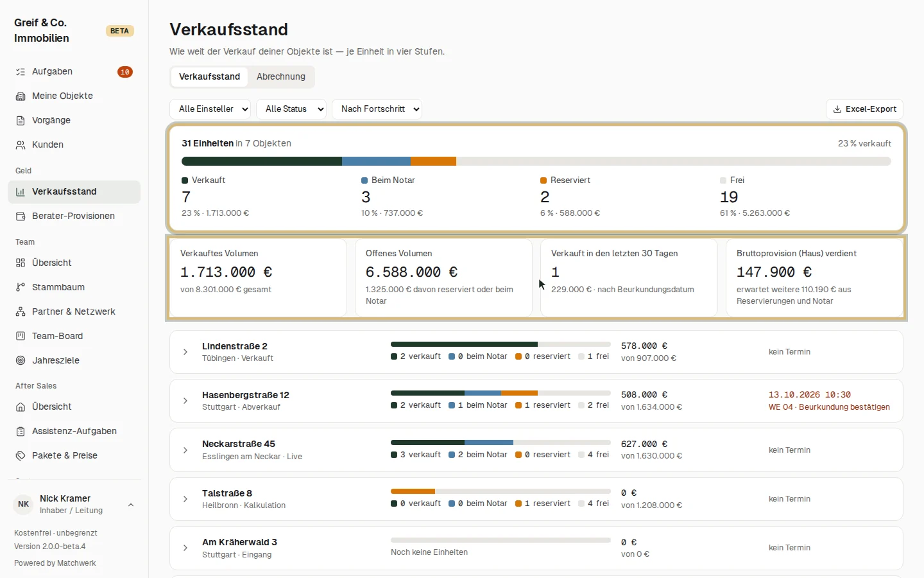Screen dimensions: 924x578
Task: Click the BETA badge
Action: [x=119, y=31]
